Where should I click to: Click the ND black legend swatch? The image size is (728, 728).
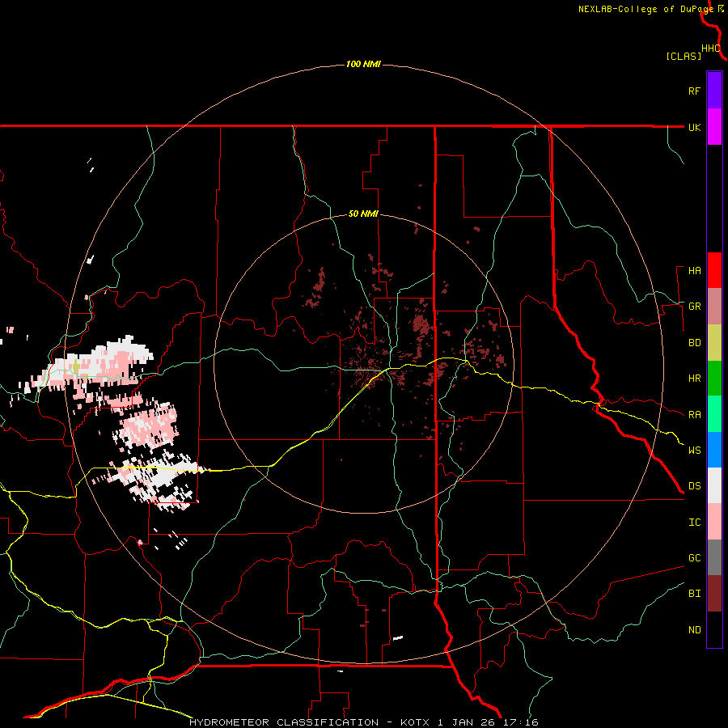pyautogui.click(x=714, y=629)
